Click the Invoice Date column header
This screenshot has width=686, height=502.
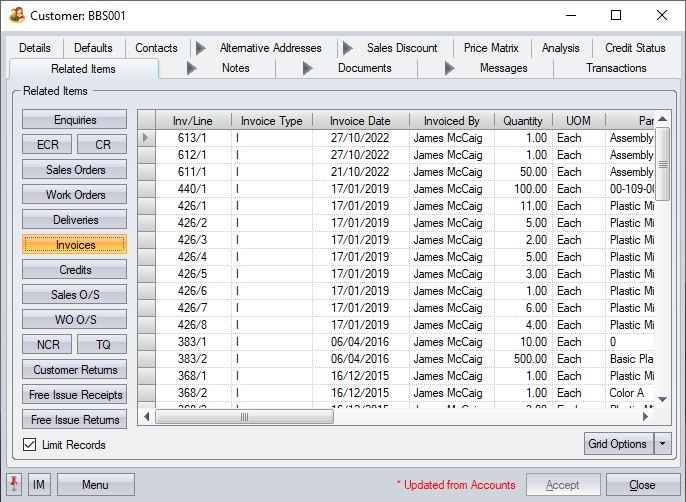[x=360, y=121]
